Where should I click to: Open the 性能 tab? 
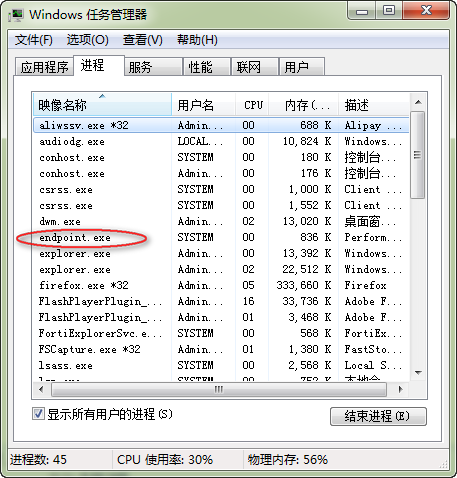(x=207, y=67)
